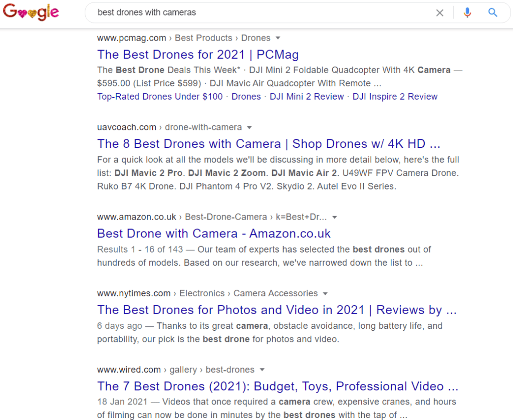Click the Google logo
Image resolution: width=513 pixels, height=420 pixels.
point(31,12)
